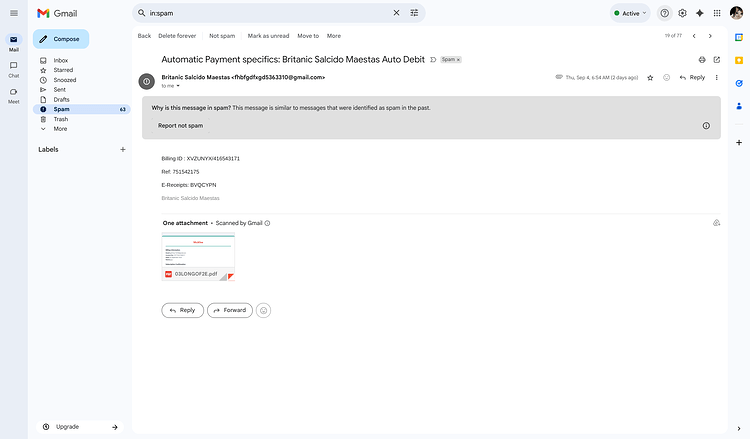The image size is (750, 439).
Task: Hide side panel chevron
Action: tap(739, 428)
